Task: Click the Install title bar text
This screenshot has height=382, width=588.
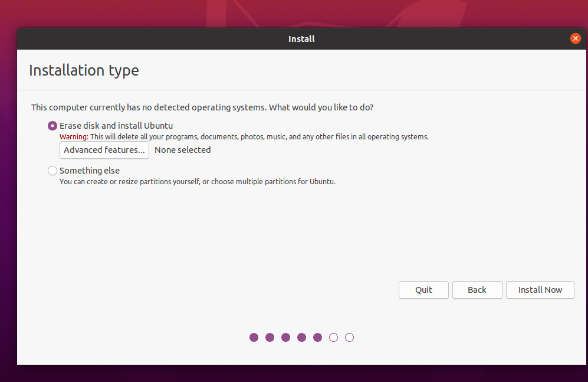Action: (301, 39)
